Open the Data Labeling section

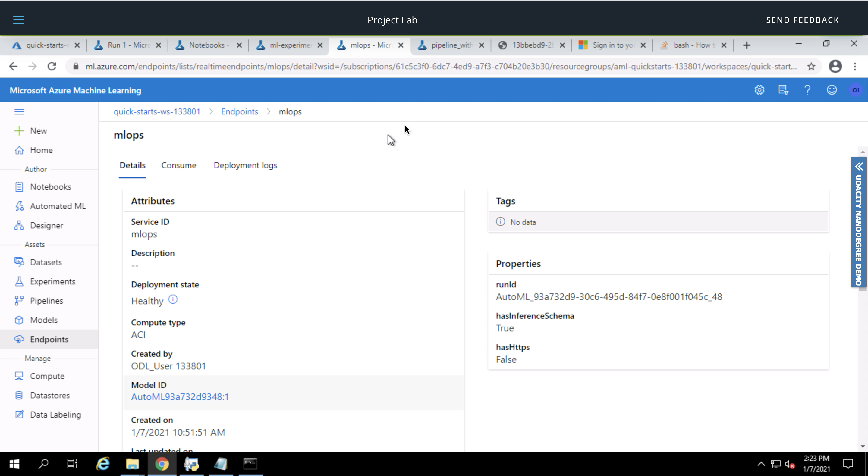(x=55, y=414)
